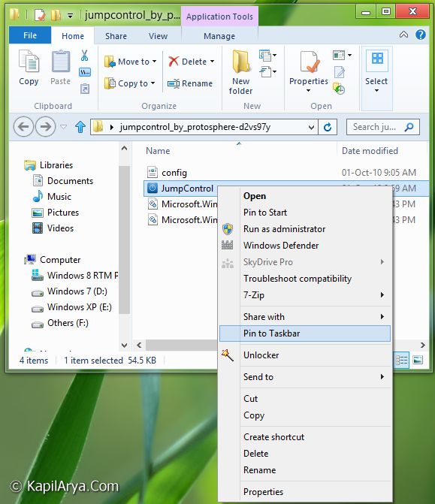Expand the Send to submenu
Image resolution: width=435 pixels, height=504 pixels.
382,377
